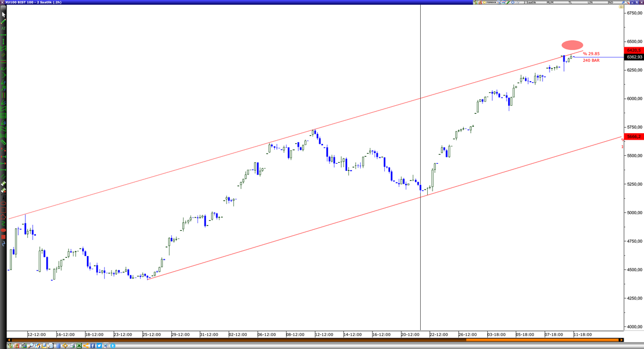Screen dimensions: 644x349
Task: Click the envelope mail icon in bottom toolbar
Action: tap(44, 346)
